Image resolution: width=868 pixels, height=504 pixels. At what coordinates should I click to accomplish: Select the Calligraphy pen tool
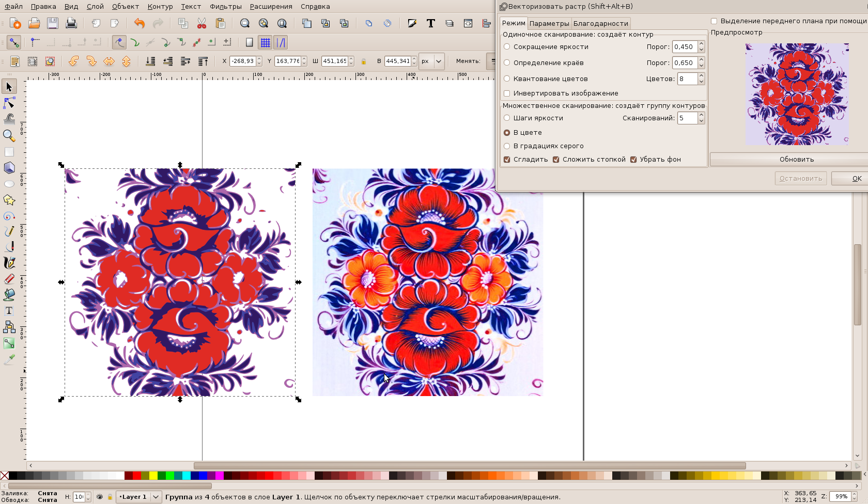(9, 263)
